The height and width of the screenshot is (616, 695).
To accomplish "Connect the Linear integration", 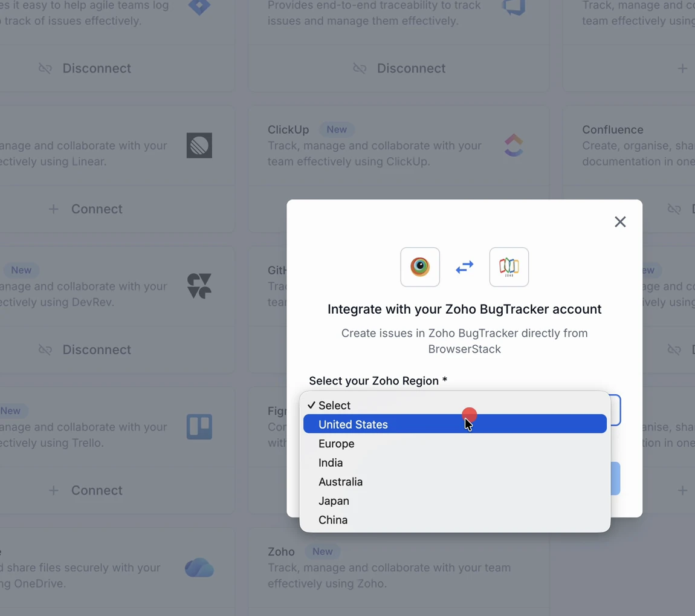I will (85, 209).
